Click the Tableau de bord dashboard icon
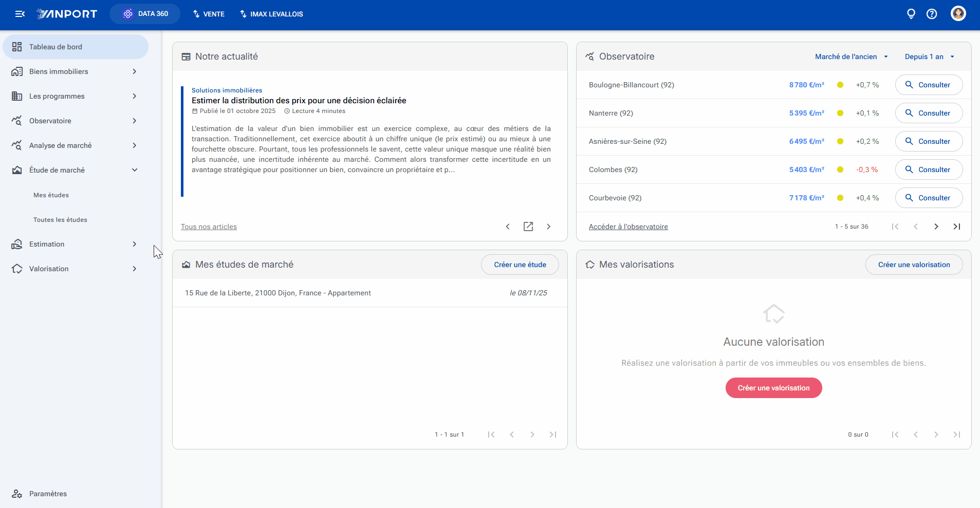The width and height of the screenshot is (980, 508). coord(17,47)
